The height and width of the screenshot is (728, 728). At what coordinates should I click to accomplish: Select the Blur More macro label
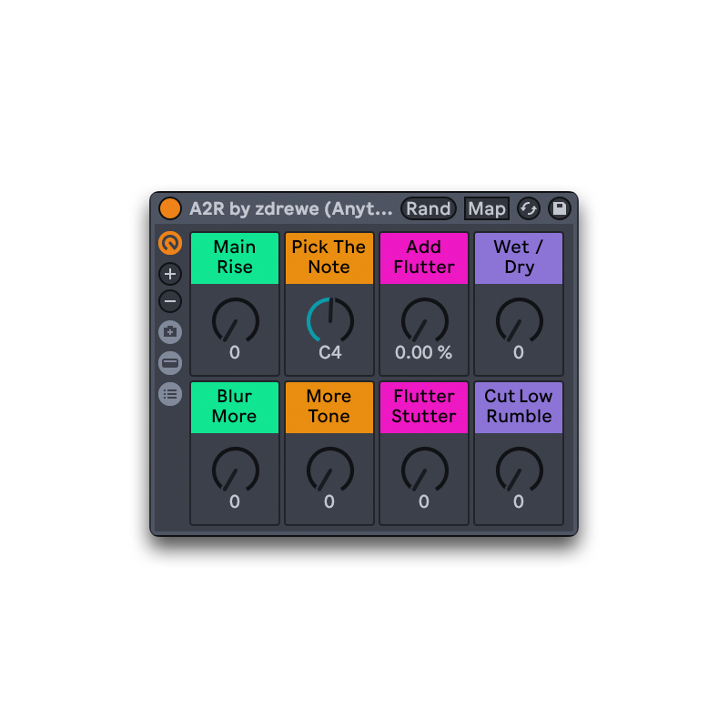235,407
